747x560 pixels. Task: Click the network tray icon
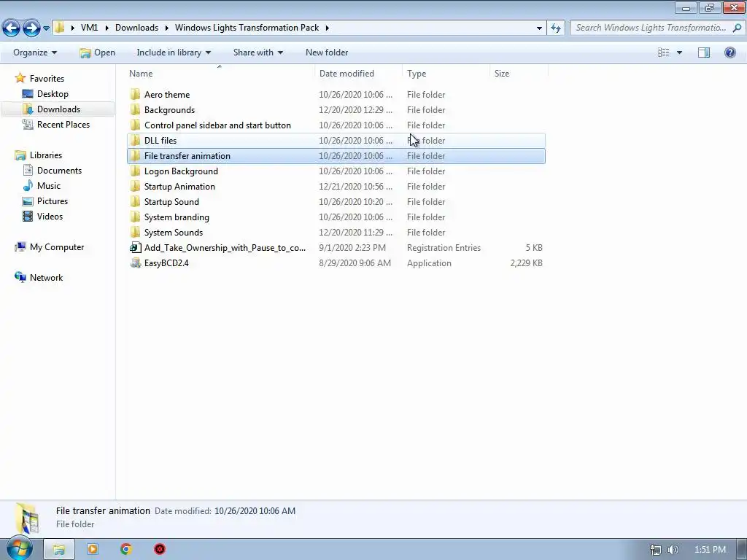coord(656,550)
